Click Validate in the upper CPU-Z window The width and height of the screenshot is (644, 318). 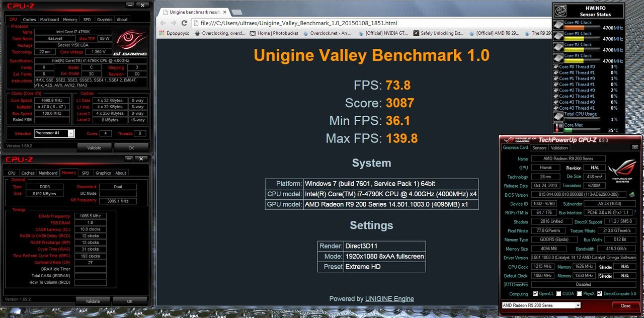click(94, 148)
